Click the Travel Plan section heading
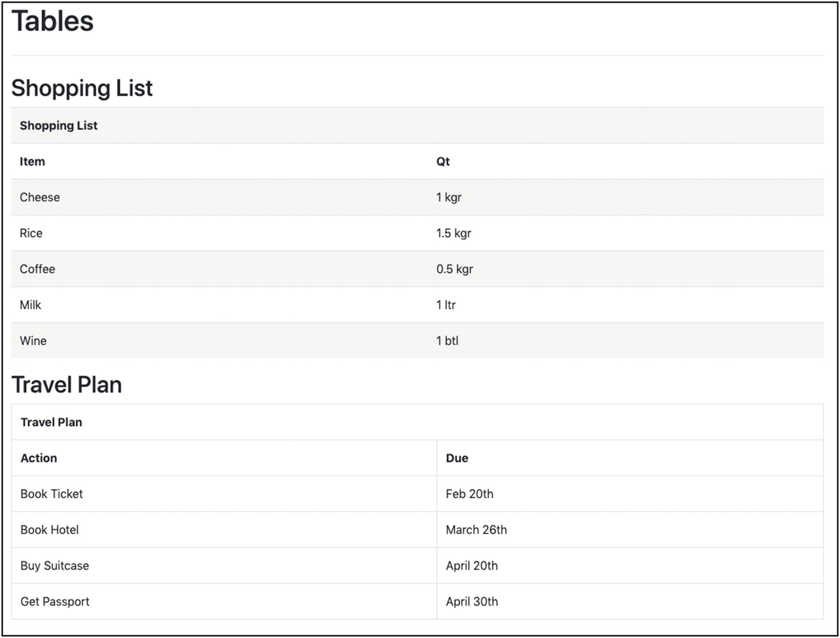840x638 pixels. 67,385
